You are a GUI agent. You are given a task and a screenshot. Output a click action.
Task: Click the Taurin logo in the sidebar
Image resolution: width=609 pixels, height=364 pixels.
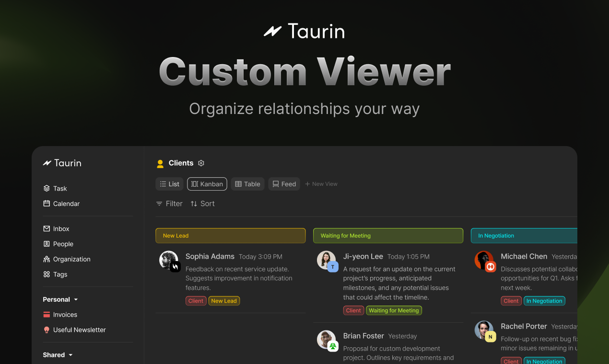tap(62, 163)
